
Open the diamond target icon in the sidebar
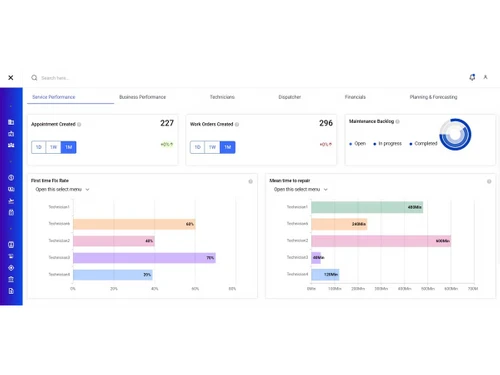(x=11, y=268)
